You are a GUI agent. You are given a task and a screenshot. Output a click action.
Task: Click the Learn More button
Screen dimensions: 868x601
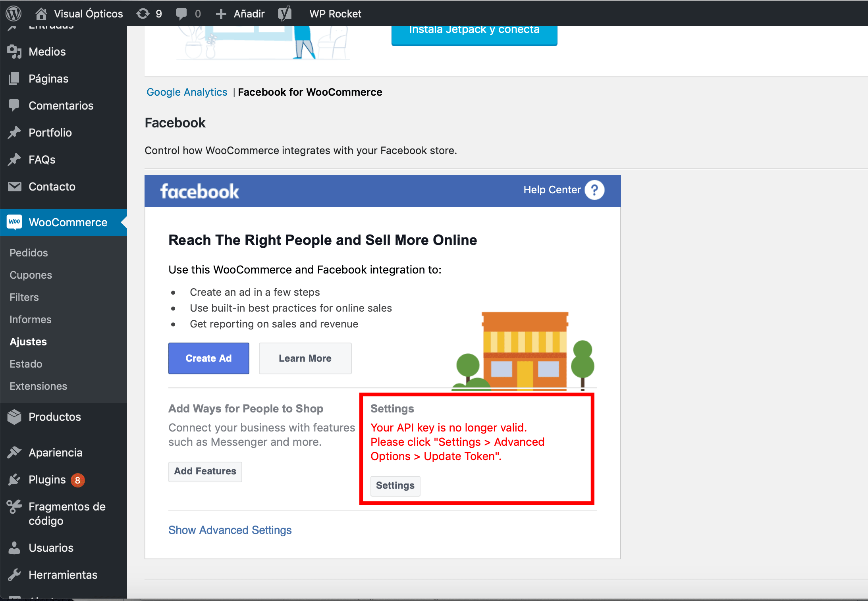(x=305, y=358)
